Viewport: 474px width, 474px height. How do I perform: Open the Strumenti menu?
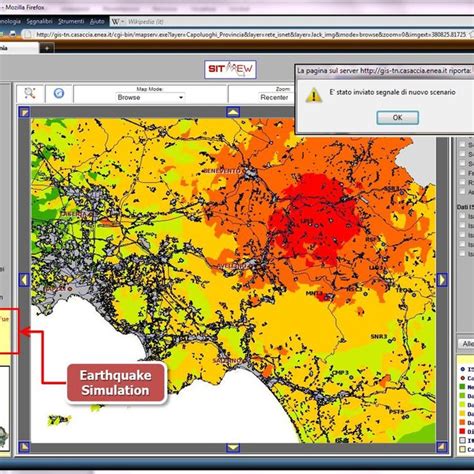[71, 22]
